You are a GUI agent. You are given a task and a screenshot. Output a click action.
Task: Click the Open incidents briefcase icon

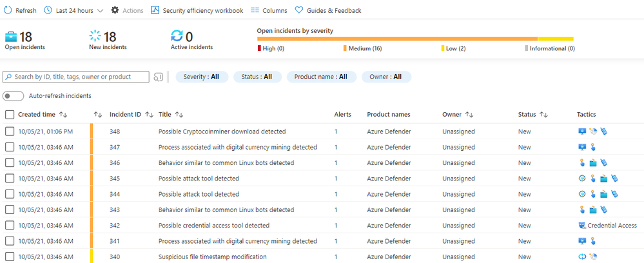coord(11,37)
